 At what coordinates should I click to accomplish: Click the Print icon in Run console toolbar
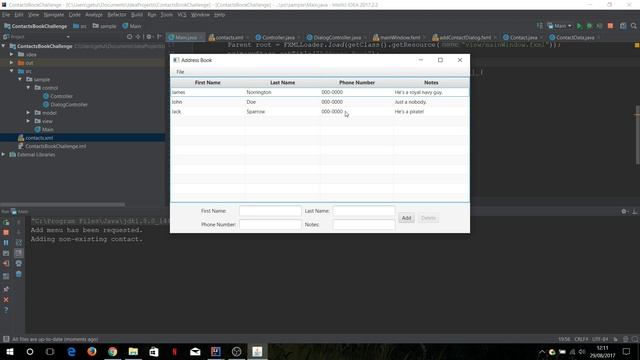pyautogui.click(x=19, y=264)
